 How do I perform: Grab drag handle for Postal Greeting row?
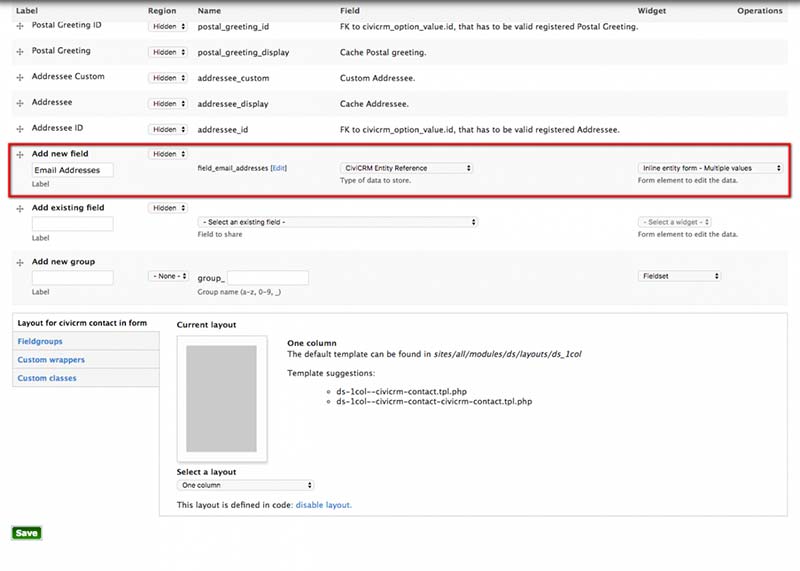[x=20, y=51]
